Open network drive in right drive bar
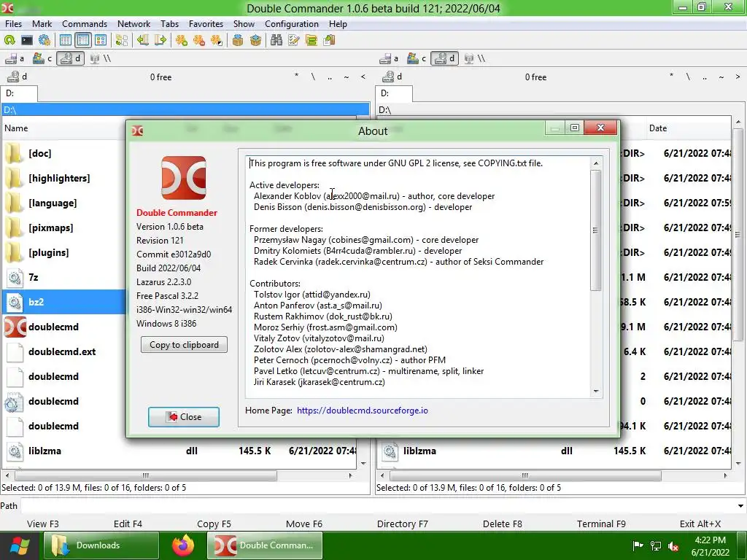 475,58
